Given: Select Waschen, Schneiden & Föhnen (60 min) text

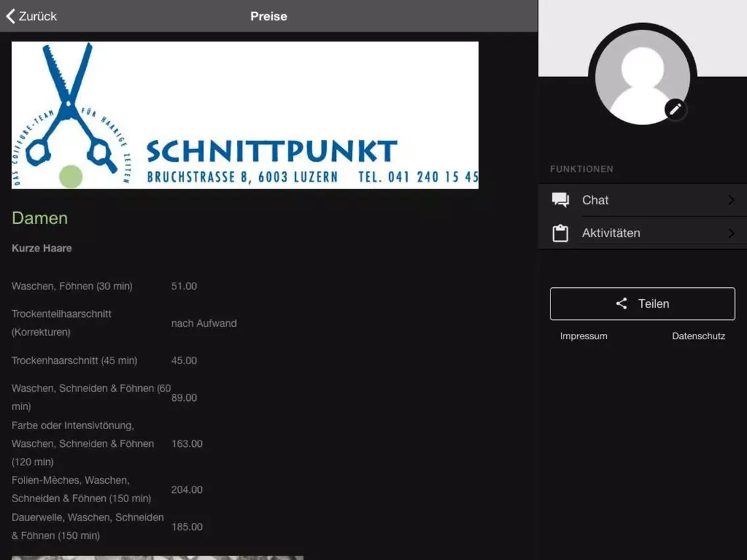Looking at the screenshot, I should click(91, 397).
